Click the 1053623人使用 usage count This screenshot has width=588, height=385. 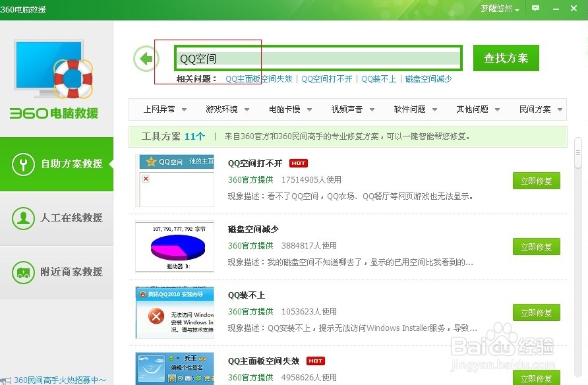[309, 312]
